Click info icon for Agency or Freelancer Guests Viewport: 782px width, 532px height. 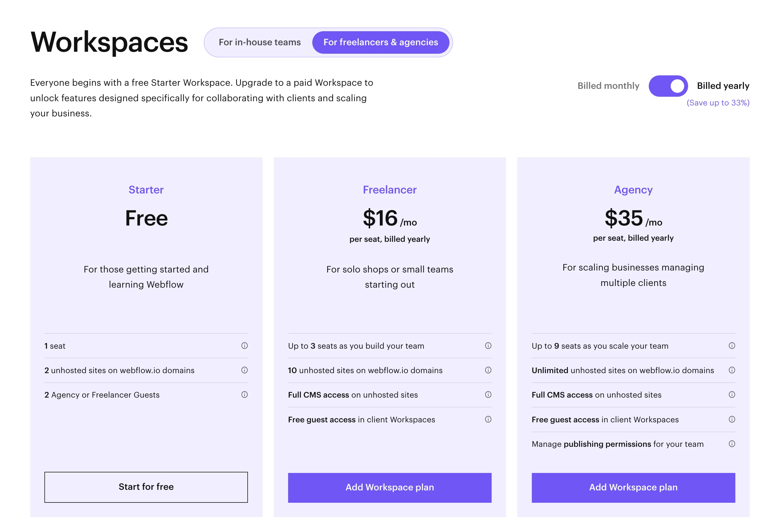point(244,395)
